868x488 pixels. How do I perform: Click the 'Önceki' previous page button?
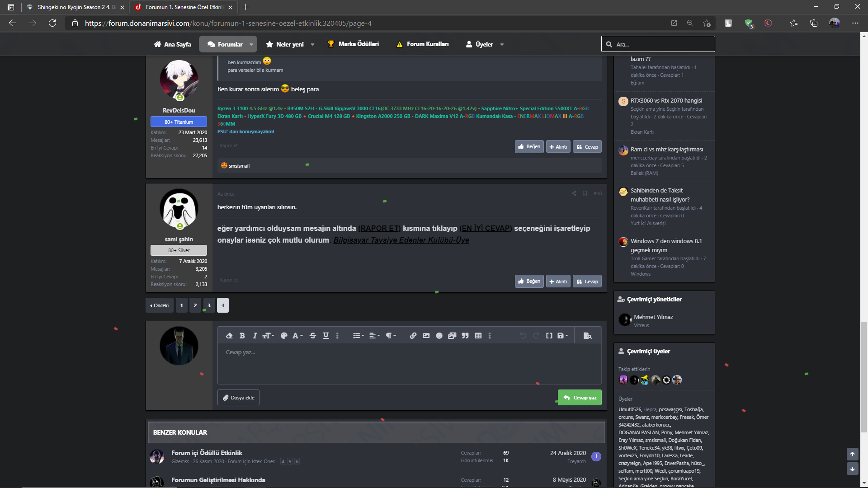pos(160,305)
